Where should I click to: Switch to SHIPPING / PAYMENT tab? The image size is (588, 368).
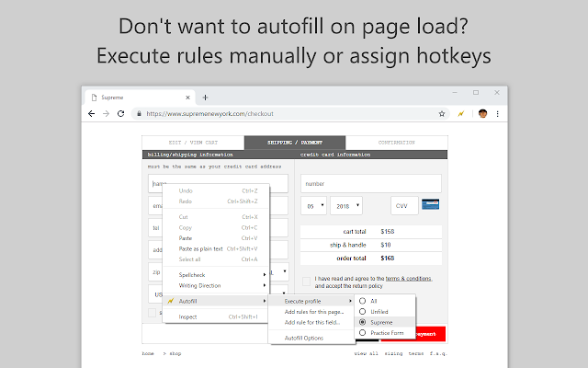pos(295,143)
